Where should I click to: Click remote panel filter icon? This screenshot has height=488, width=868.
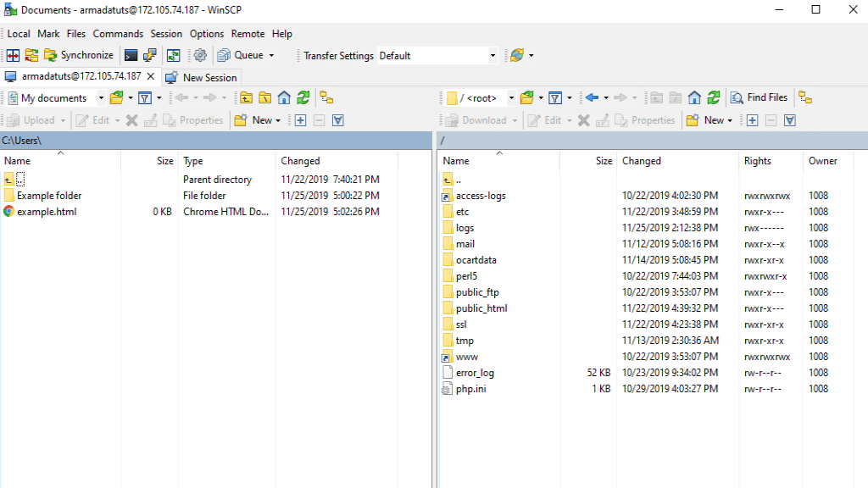[x=555, y=98]
